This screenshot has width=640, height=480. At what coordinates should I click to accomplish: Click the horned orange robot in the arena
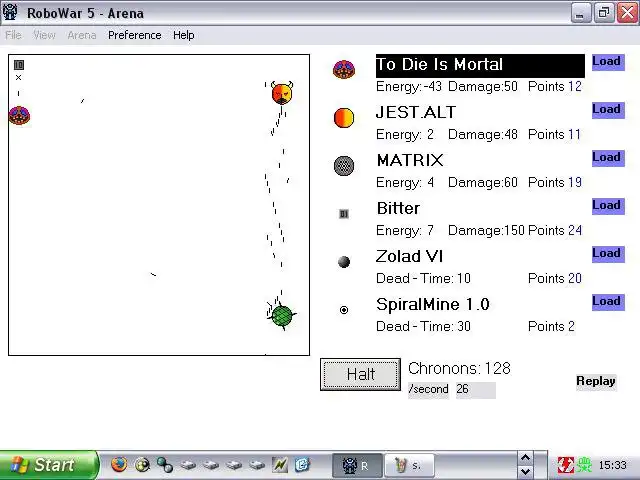point(282,93)
